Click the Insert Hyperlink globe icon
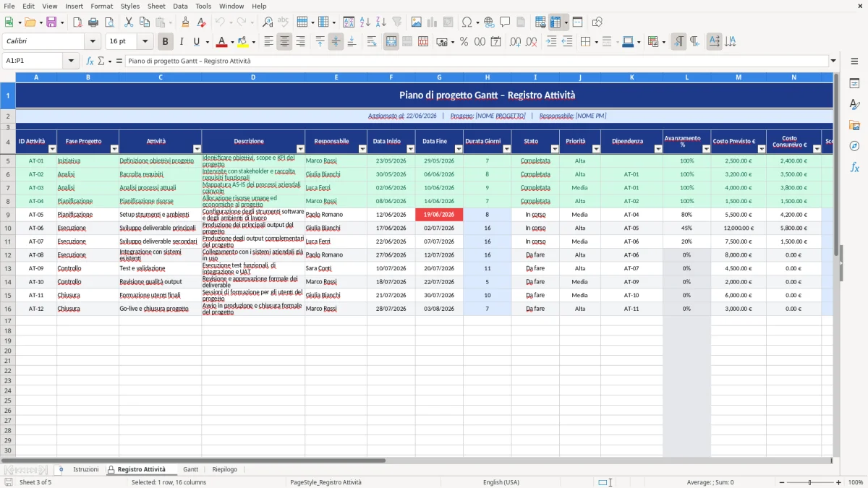Image resolution: width=868 pixels, height=488 pixels. click(489, 22)
